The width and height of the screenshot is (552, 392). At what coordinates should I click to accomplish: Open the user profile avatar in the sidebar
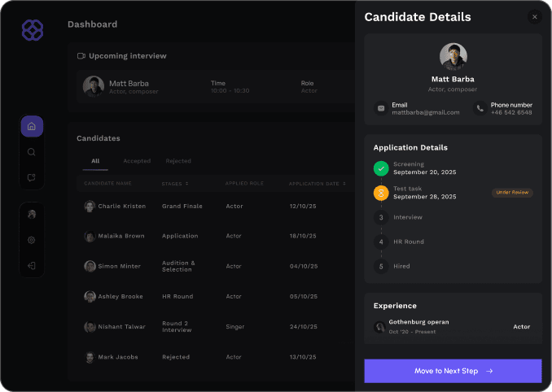tap(32, 215)
